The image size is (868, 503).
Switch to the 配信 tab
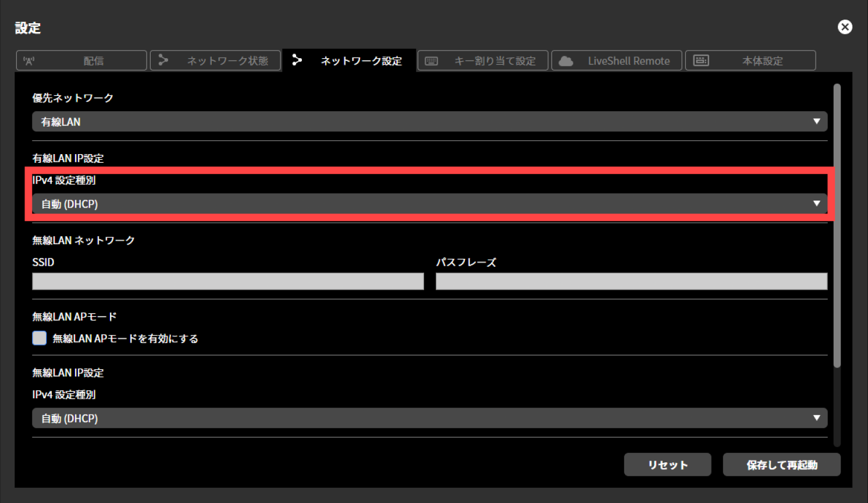click(x=81, y=60)
